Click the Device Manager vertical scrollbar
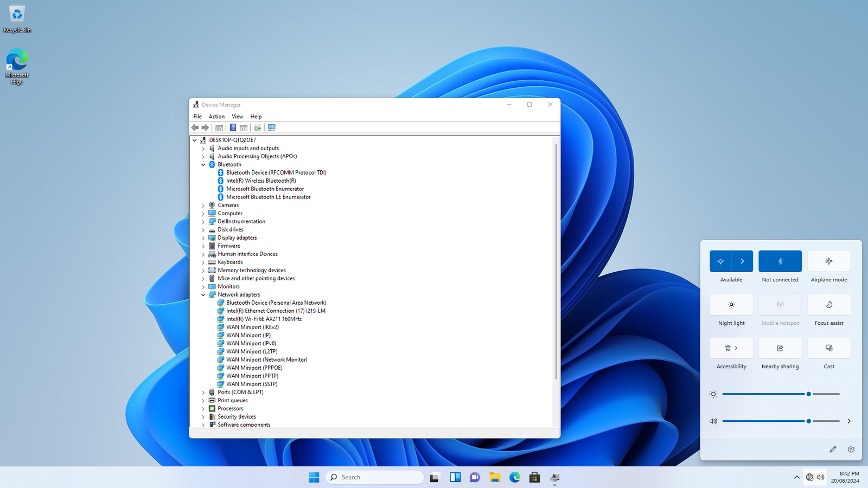Image resolution: width=868 pixels, height=488 pixels. (556, 261)
